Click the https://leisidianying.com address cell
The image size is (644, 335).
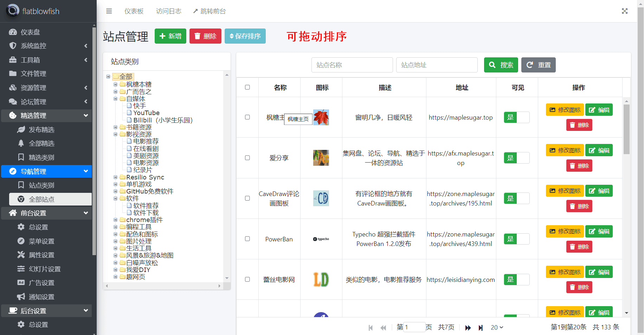[x=461, y=280]
